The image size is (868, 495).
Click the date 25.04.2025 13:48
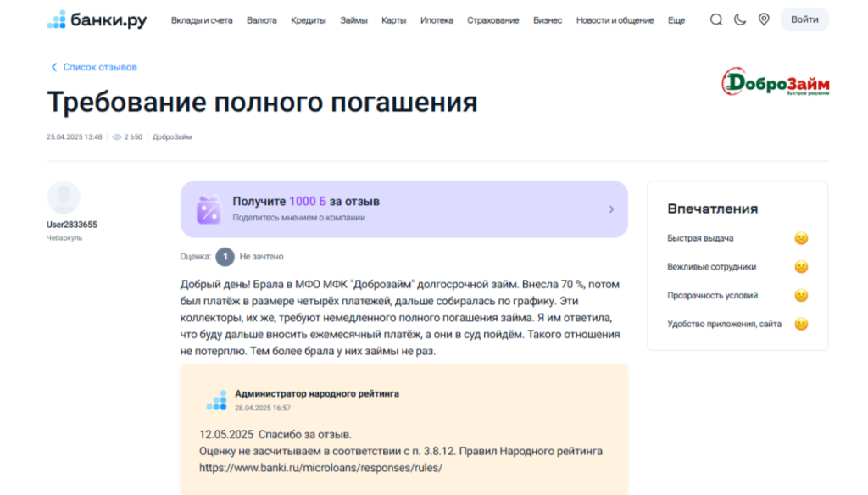75,136
